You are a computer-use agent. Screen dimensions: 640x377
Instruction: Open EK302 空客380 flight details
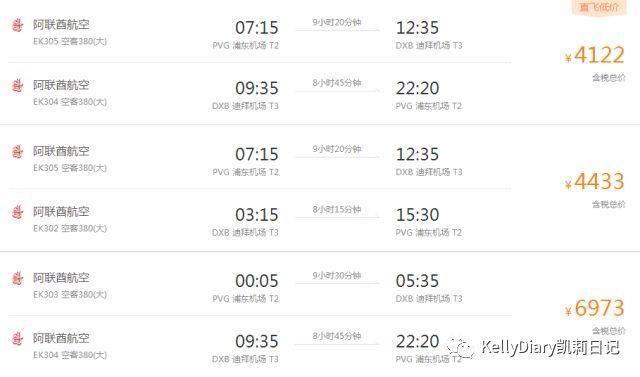point(70,228)
